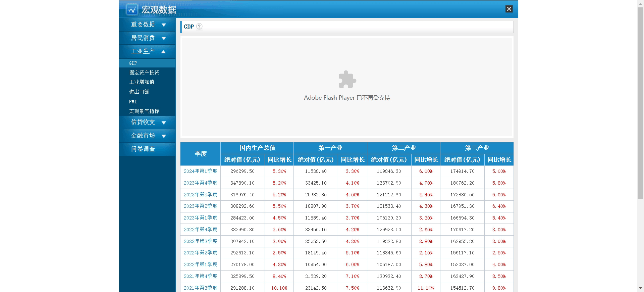
Task: Select 工业增加值 in the sidebar
Action: (142, 82)
